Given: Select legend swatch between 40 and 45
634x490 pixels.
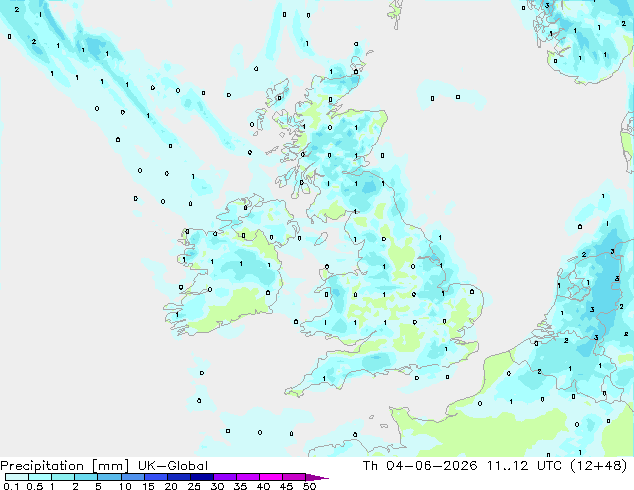Looking at the screenshot, I should 271,477.
